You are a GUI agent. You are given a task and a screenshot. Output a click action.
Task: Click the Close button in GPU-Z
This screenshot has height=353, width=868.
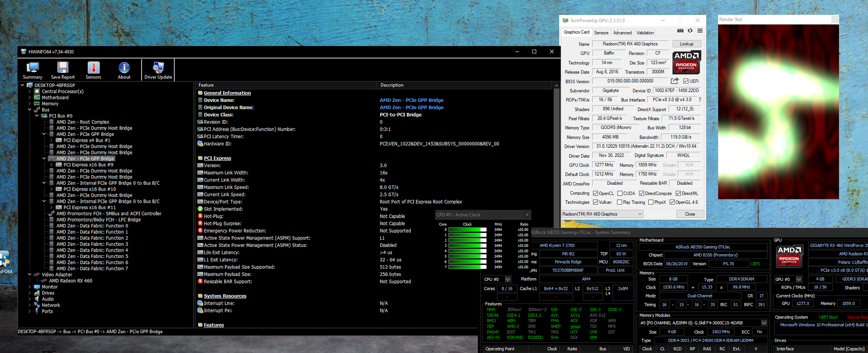tap(690, 214)
